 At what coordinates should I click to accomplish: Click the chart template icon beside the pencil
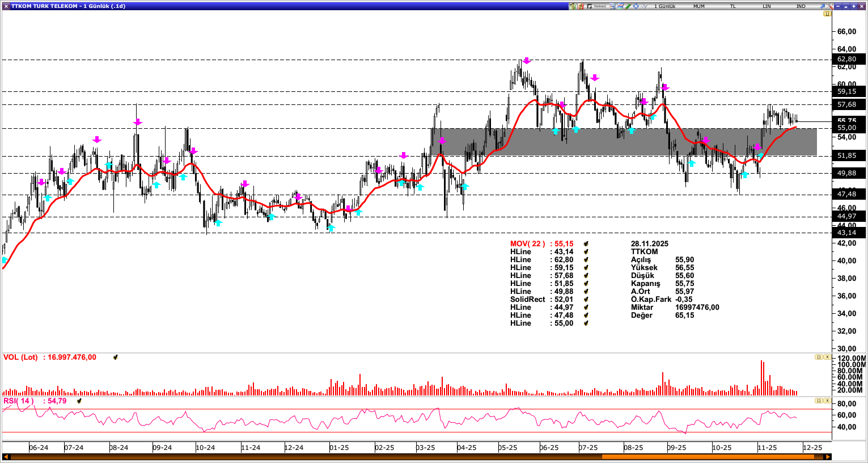[x=620, y=6]
